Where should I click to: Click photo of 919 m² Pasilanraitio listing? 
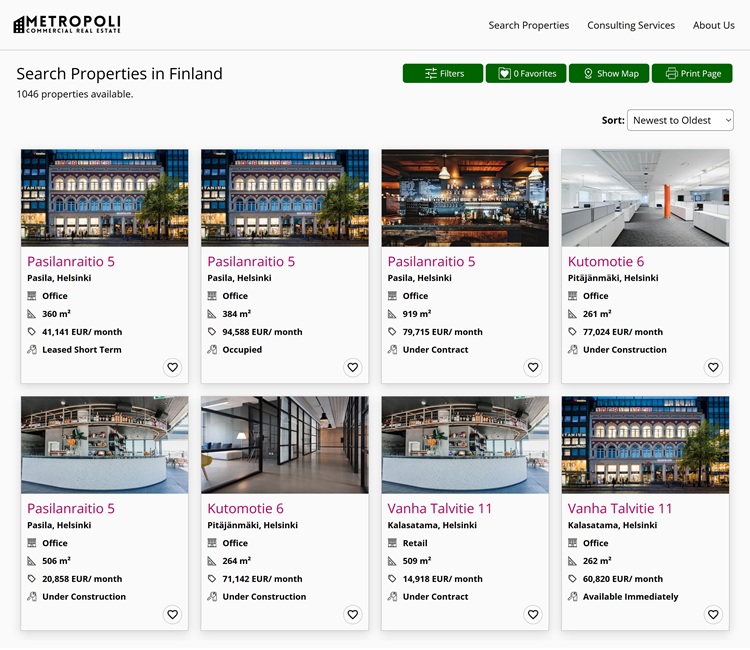tap(465, 198)
